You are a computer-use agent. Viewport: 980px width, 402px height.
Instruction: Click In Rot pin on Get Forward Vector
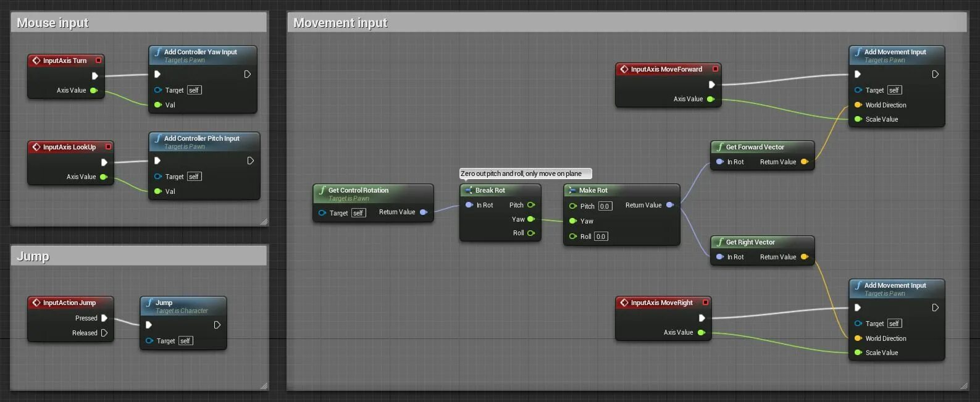coord(720,162)
